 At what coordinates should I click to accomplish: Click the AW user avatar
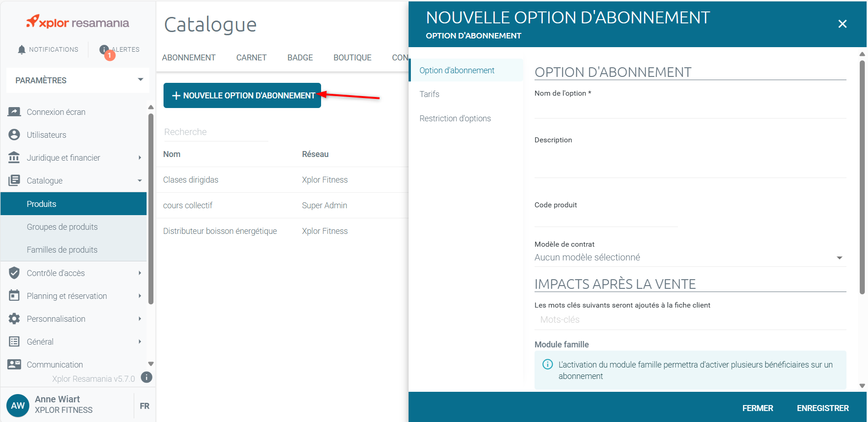click(x=18, y=406)
